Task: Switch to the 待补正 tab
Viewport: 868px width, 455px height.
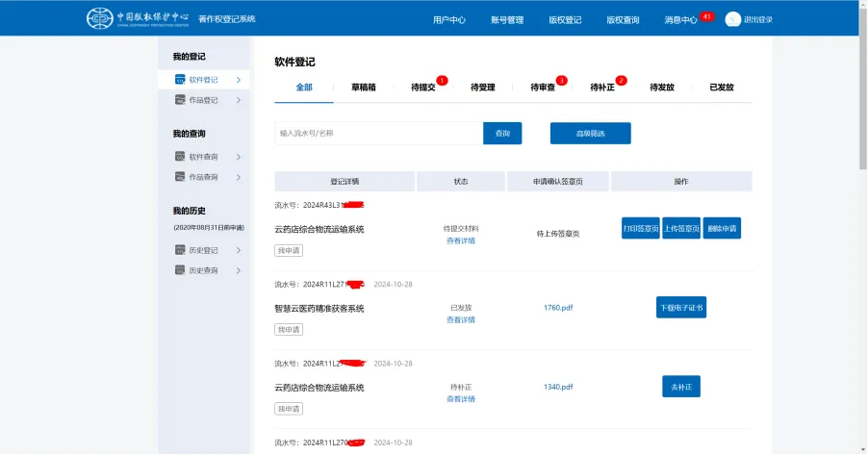Action: pyautogui.click(x=602, y=88)
